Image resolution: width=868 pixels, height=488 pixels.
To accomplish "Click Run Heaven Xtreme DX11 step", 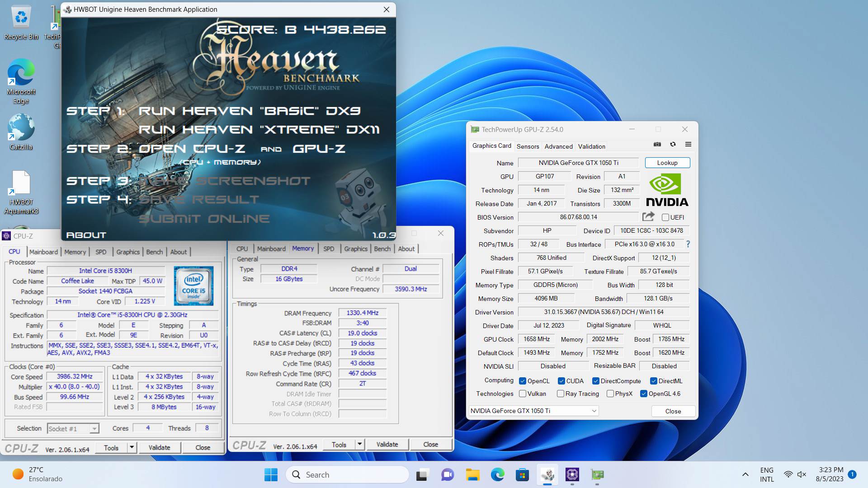I will tap(259, 130).
